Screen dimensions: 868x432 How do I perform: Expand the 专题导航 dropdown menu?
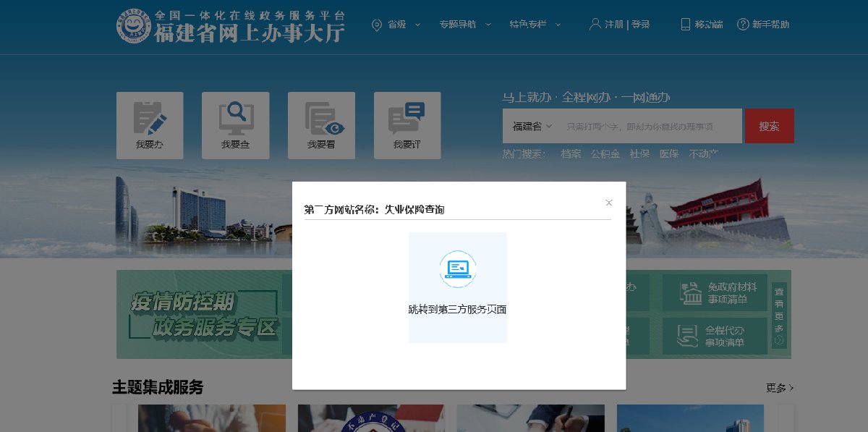[x=465, y=25]
